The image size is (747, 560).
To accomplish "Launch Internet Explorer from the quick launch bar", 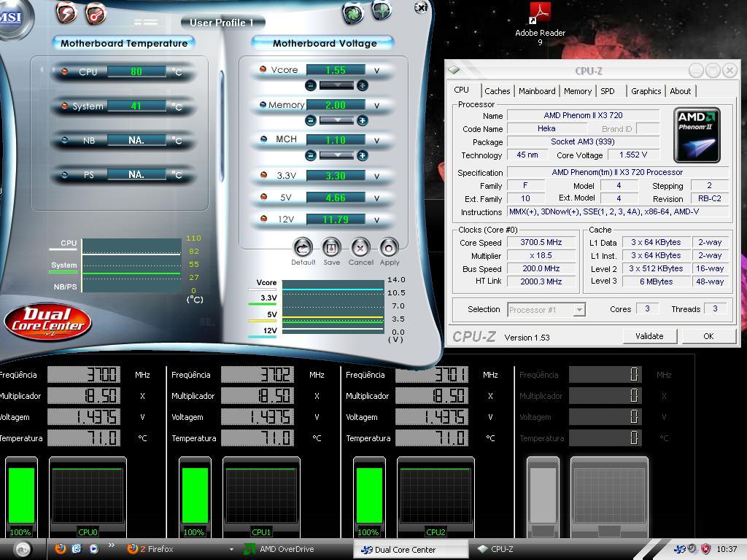I will pyautogui.click(x=77, y=548).
